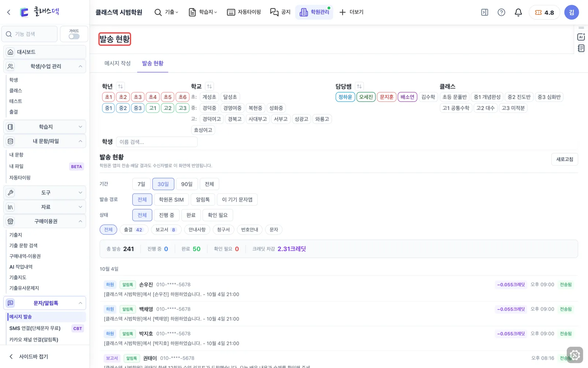This screenshot has height=368, width=588.
Task: Click the back arrow beside the ClassDeck logo
Action: pos(9,12)
